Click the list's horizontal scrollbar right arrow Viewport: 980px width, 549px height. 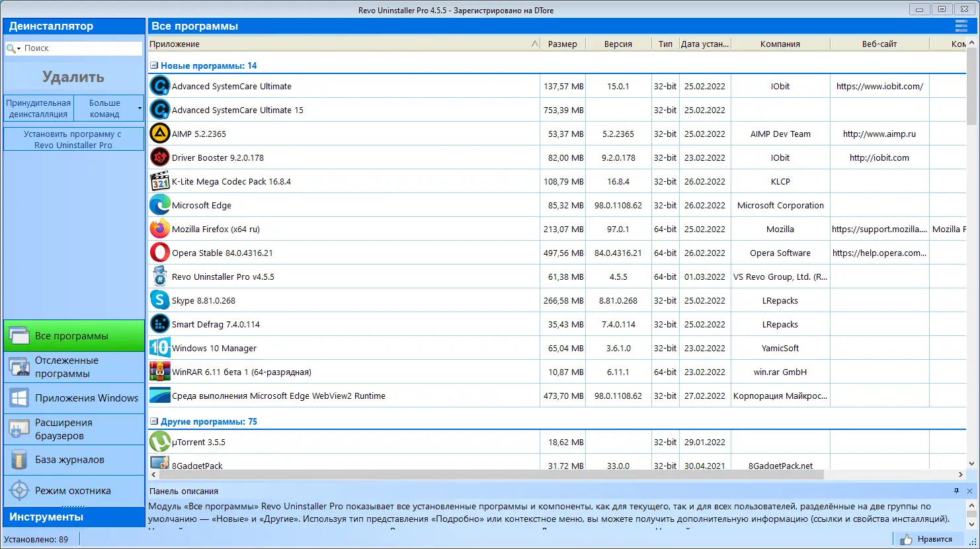tap(961, 474)
